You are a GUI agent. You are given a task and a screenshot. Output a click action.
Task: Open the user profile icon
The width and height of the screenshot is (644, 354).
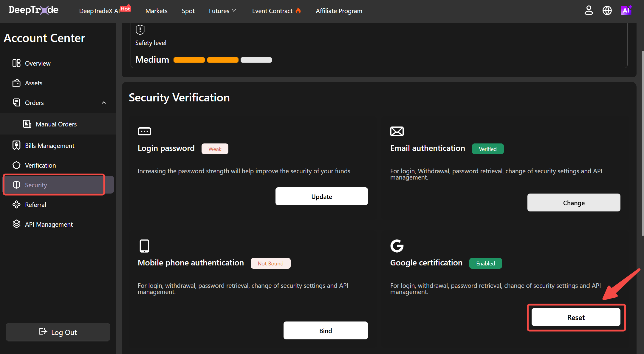[589, 10]
